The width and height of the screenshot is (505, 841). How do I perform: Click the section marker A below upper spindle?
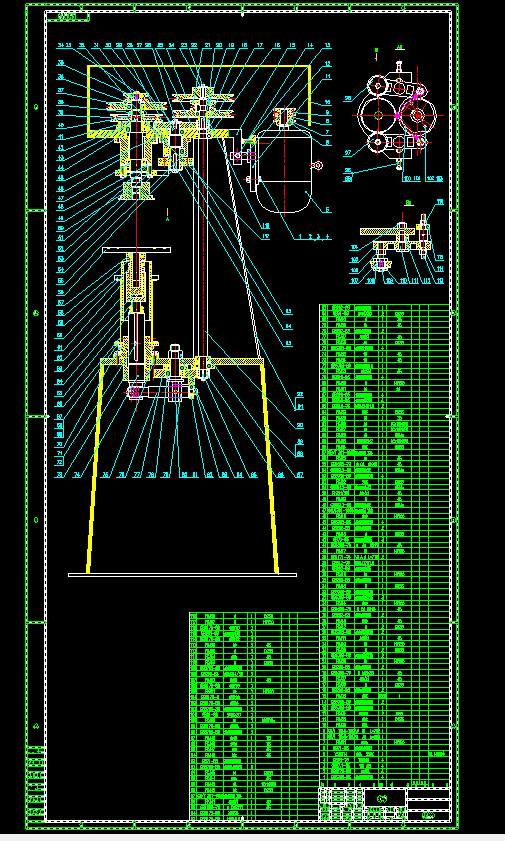click(168, 215)
